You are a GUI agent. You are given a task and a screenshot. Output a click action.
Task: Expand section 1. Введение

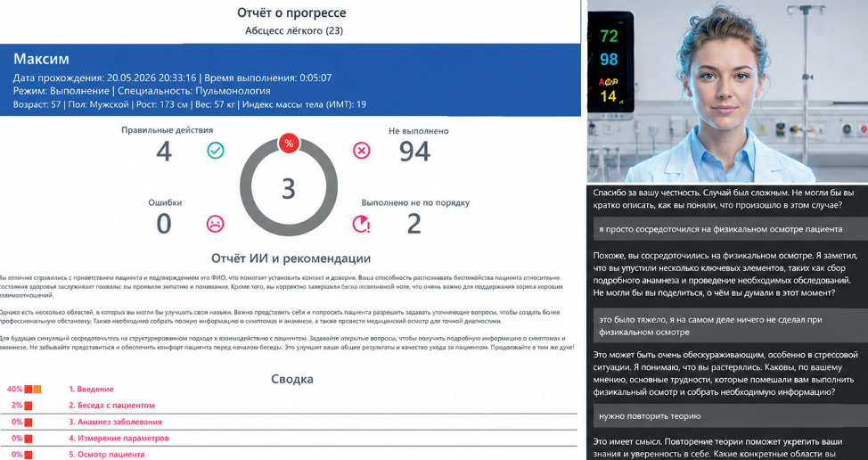tap(91, 390)
